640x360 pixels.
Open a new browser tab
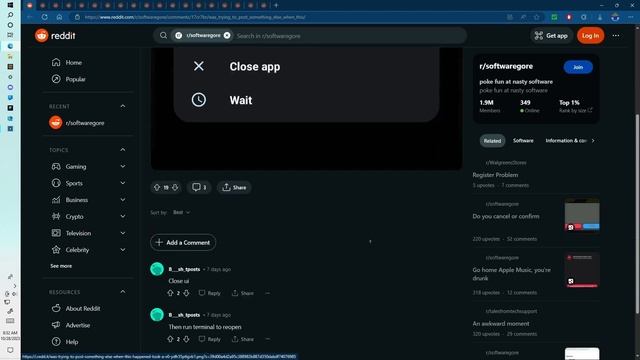coord(276,5)
